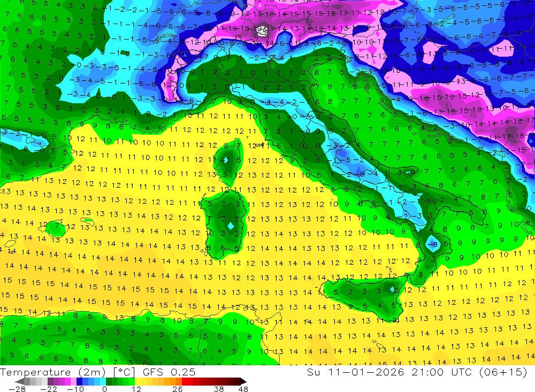Pick the bright yellow swatch at the 12 mark
The width and height of the screenshot is (535, 392).
[x=138, y=381]
